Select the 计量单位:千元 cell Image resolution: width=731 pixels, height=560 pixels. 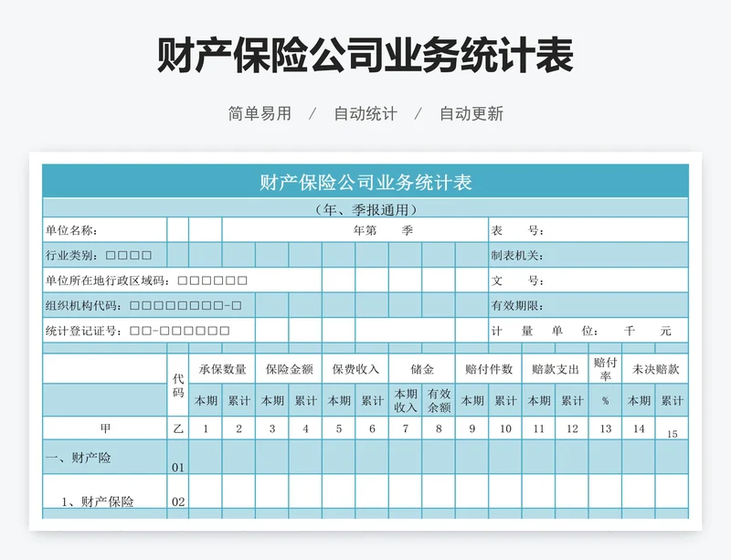(x=588, y=331)
